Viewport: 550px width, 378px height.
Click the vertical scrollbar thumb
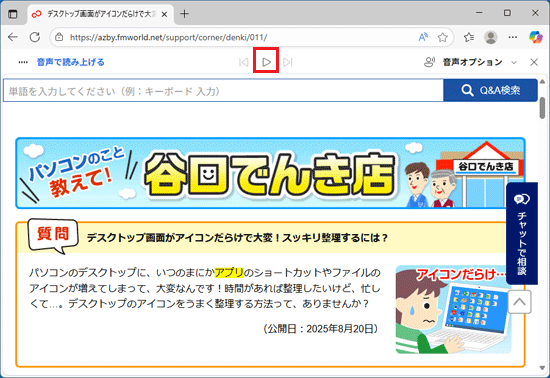click(542, 108)
